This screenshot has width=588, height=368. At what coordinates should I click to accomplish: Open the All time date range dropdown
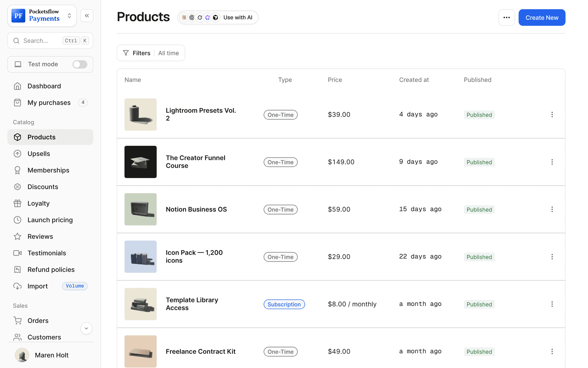click(169, 53)
